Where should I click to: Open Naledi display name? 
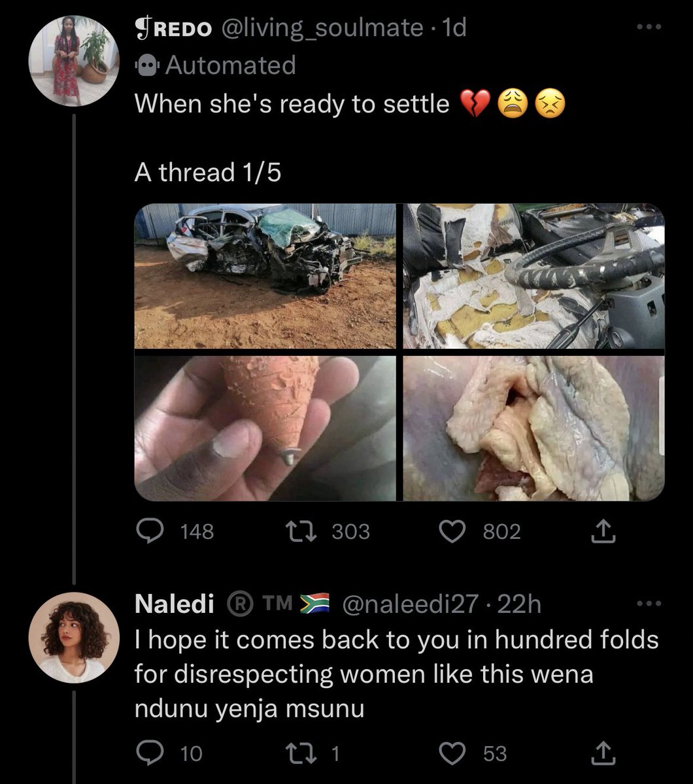(x=175, y=604)
